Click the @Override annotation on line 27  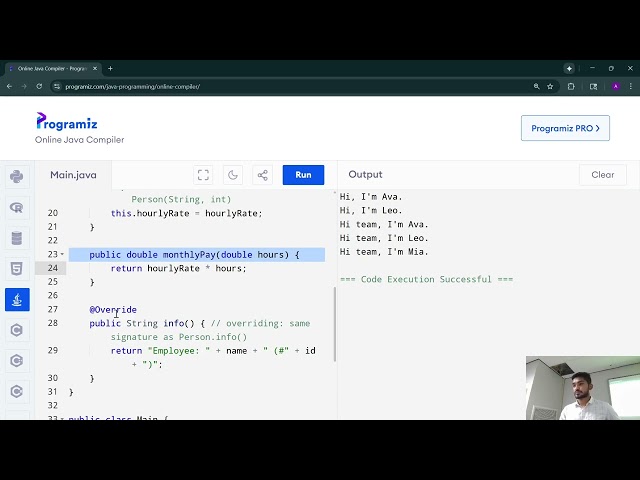[x=113, y=309]
